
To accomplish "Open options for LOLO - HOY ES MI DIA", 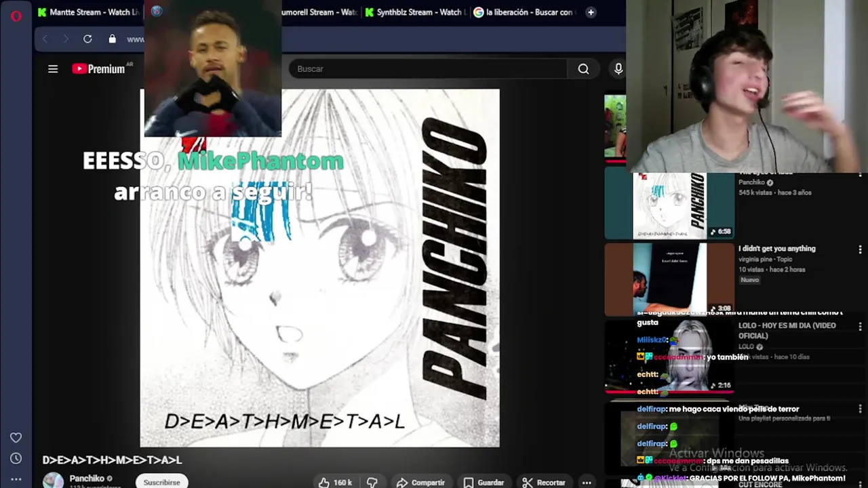I will point(860,326).
